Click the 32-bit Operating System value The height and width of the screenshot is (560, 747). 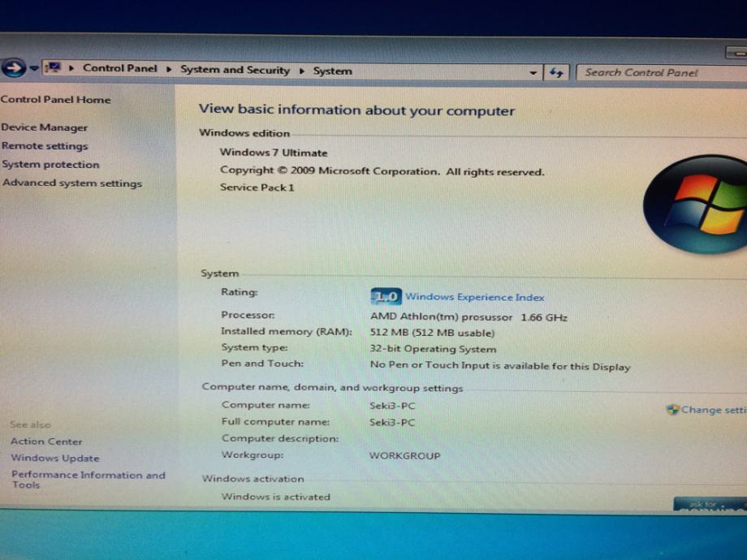(x=433, y=349)
